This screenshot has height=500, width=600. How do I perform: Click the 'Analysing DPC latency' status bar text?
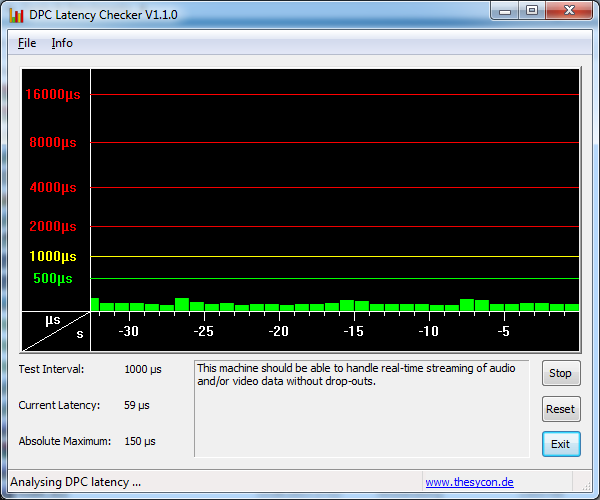coord(75,482)
